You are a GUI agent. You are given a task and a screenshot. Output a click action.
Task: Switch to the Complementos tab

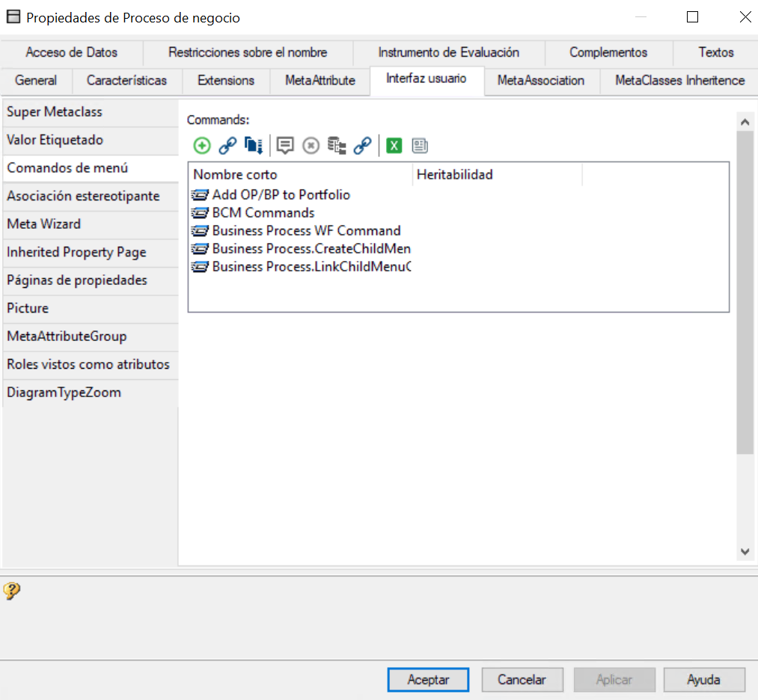[608, 52]
